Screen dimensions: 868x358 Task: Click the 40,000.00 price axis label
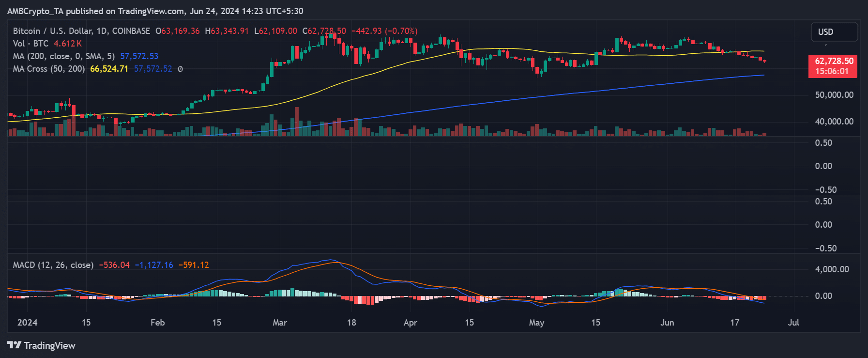tap(834, 122)
